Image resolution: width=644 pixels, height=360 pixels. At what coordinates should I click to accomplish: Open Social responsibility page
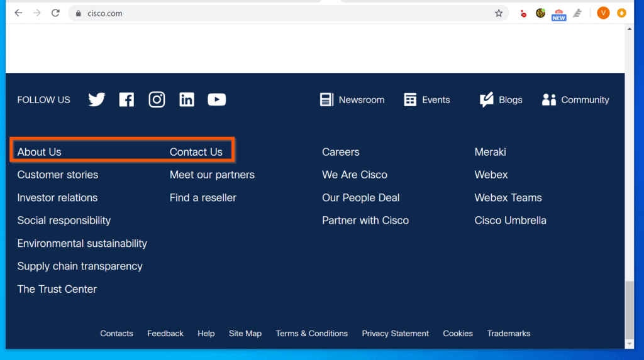point(64,221)
